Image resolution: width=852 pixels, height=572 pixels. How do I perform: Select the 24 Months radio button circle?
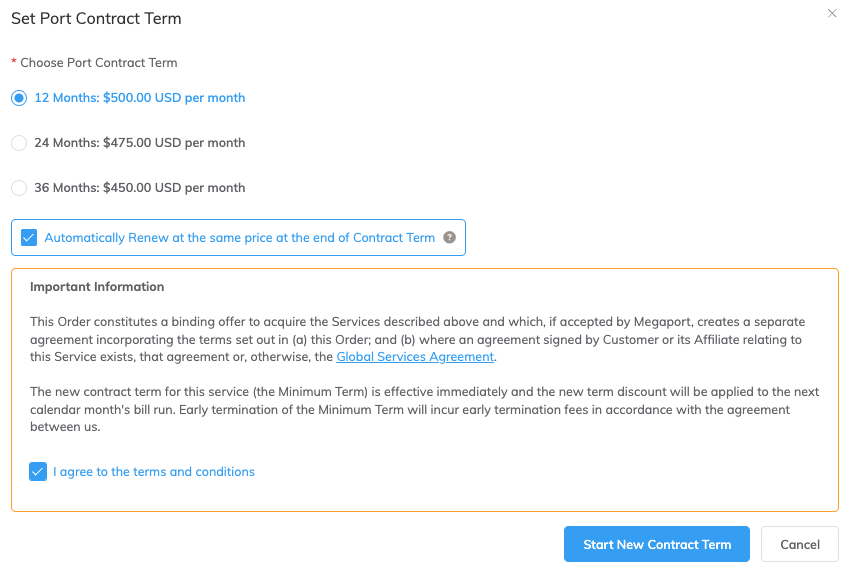[19, 143]
